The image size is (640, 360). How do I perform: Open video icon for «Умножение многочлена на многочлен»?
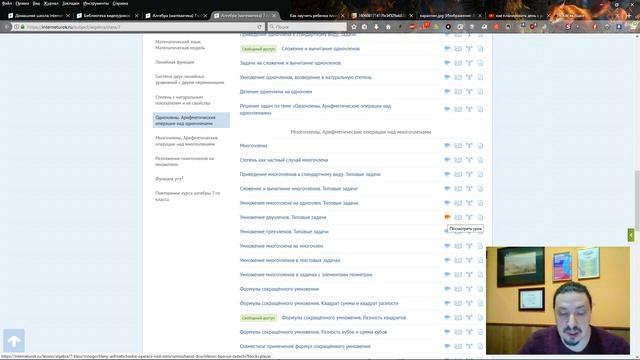[x=447, y=246]
